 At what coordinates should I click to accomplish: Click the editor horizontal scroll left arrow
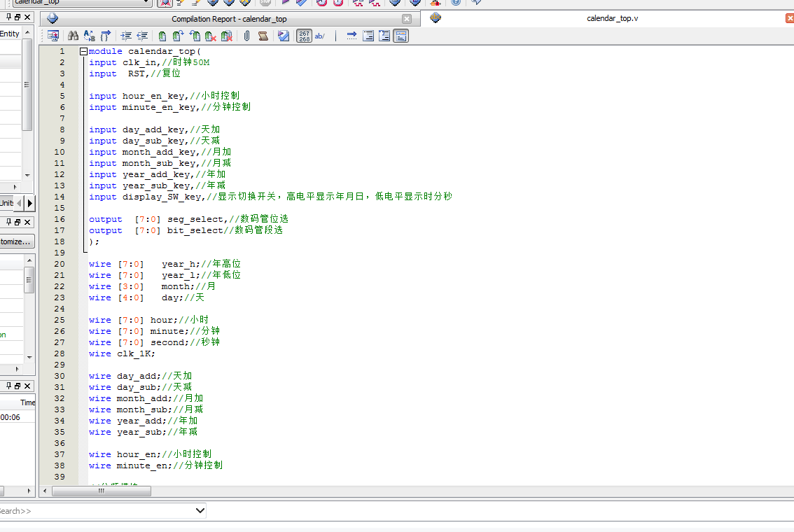tap(45, 491)
